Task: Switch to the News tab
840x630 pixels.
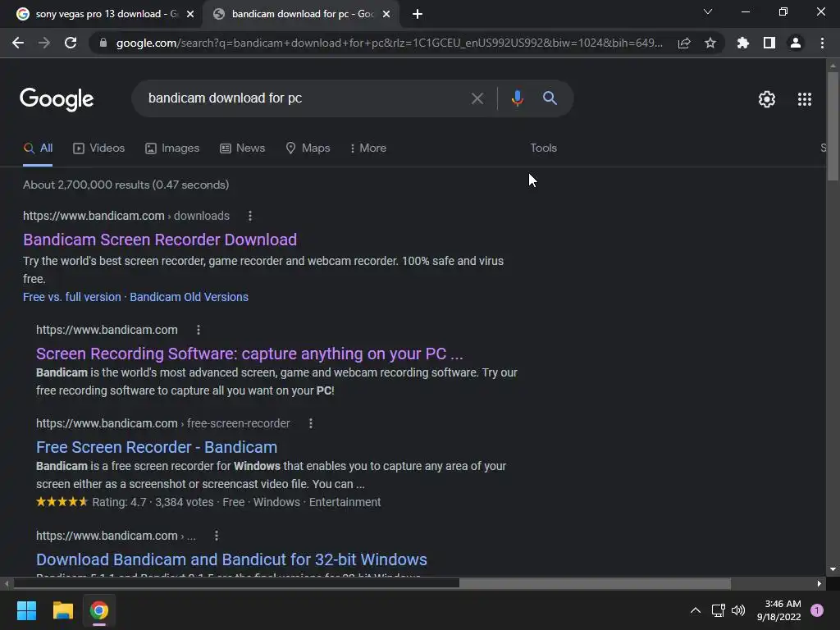Action: pos(243,148)
